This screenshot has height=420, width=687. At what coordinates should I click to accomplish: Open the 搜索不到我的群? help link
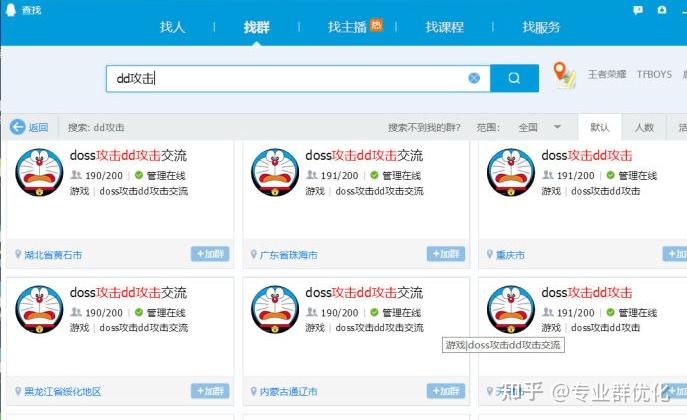click(424, 127)
